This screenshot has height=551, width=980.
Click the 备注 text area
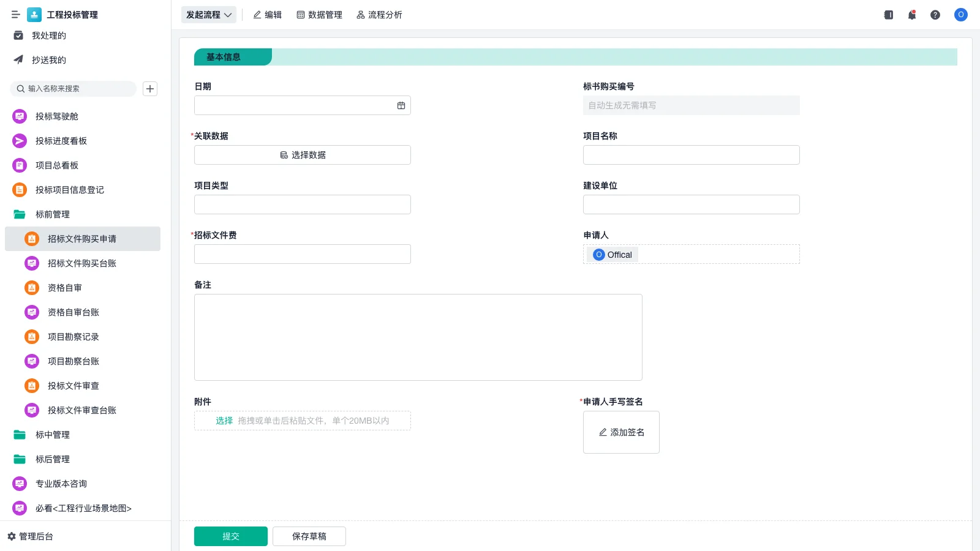pos(418,337)
